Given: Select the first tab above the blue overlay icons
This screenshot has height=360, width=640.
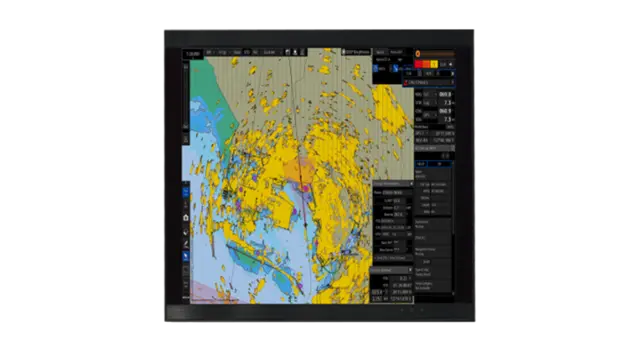Looking at the screenshot, I should tap(380, 52).
